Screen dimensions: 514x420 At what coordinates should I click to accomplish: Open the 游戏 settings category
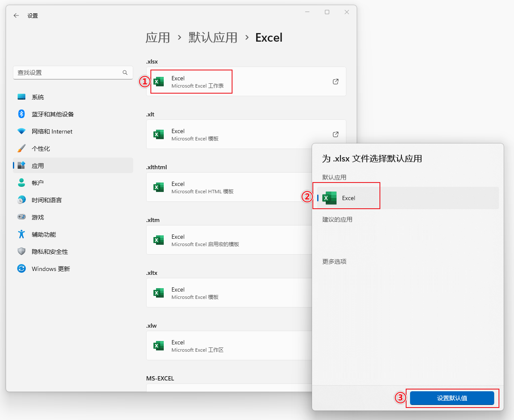[x=38, y=217]
